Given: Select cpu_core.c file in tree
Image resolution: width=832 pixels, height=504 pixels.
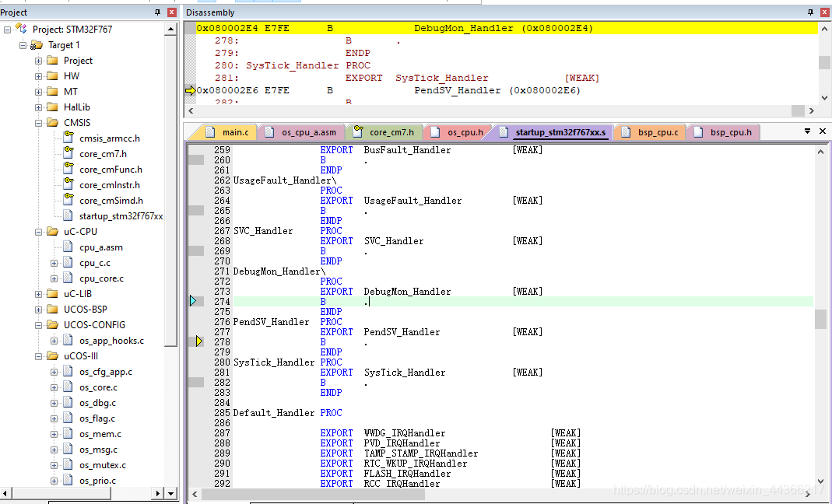Looking at the screenshot, I should 101,278.
